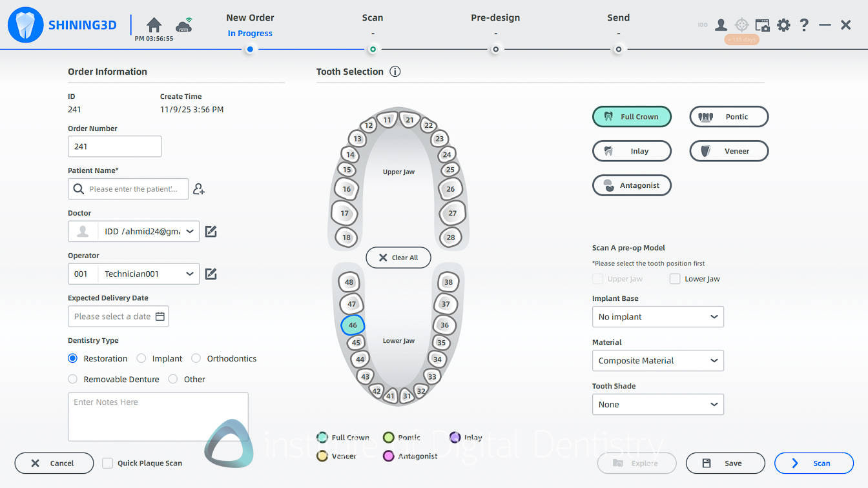
Task: Select the Restoration radio button
Action: click(x=72, y=358)
